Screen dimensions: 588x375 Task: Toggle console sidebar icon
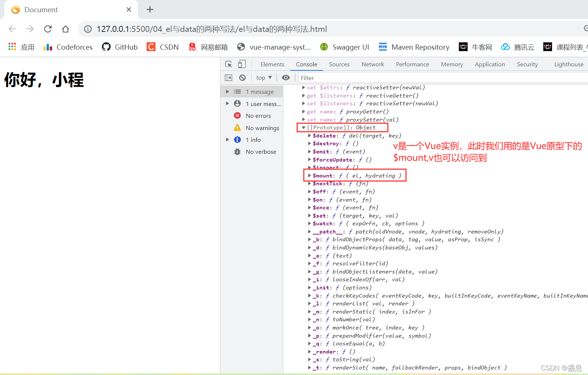point(228,77)
